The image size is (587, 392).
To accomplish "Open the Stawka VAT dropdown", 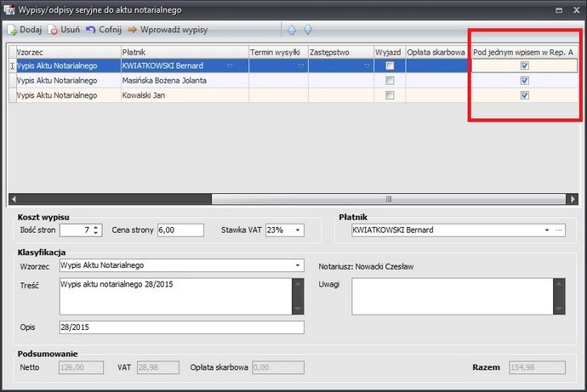I will pos(298,230).
